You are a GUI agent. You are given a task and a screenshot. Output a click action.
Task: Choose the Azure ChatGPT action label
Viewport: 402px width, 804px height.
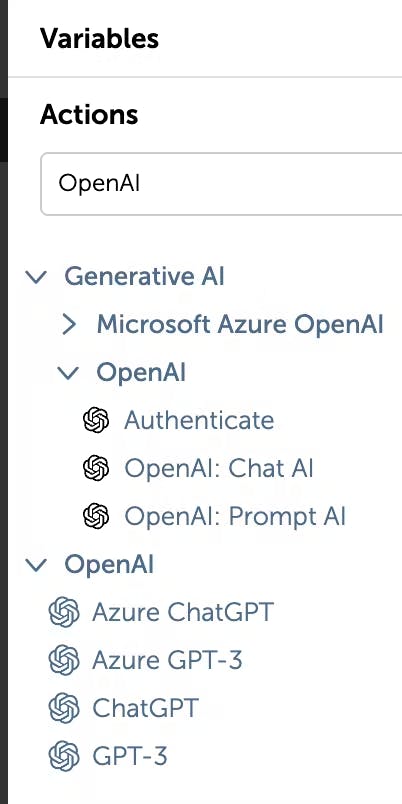[x=183, y=612]
